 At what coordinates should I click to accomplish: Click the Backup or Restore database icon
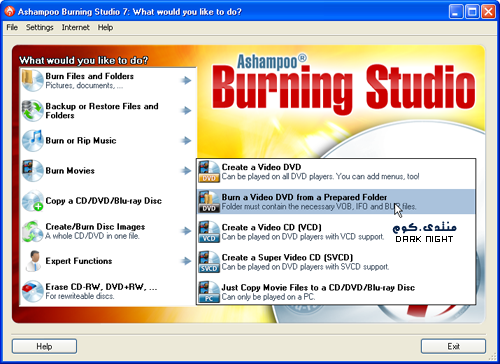point(33,111)
